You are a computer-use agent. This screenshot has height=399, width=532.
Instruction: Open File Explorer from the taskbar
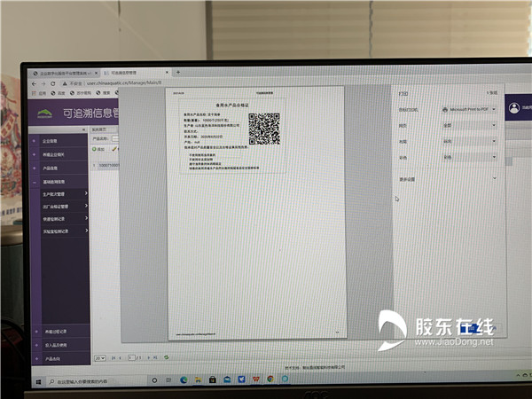click(x=198, y=379)
